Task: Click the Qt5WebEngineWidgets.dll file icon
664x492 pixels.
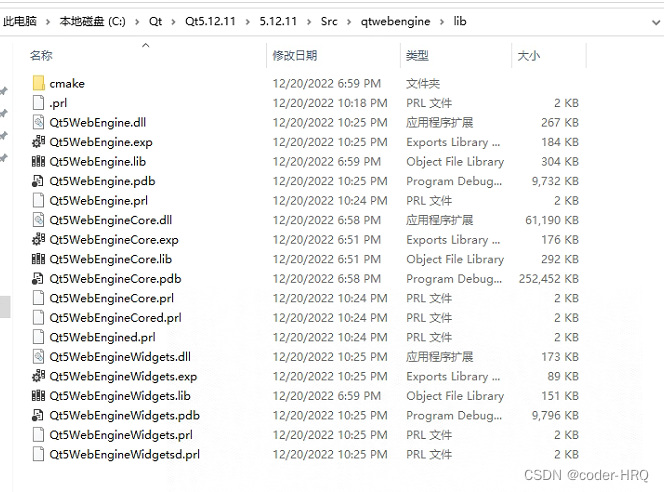Action: pos(39,357)
